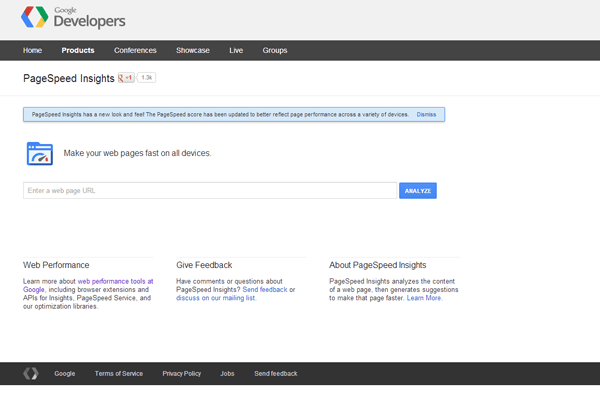This screenshot has height=400, width=600.
Task: Go to Conferences in navigation bar
Action: (x=135, y=51)
